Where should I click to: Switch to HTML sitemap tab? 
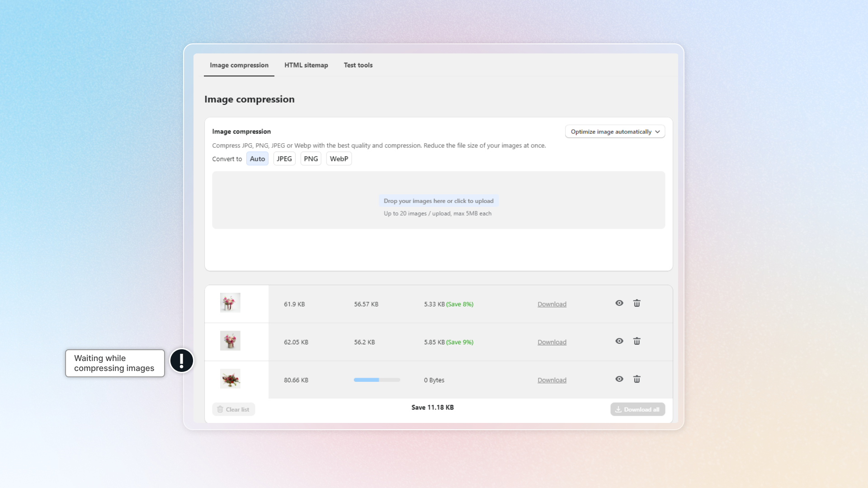coord(306,65)
